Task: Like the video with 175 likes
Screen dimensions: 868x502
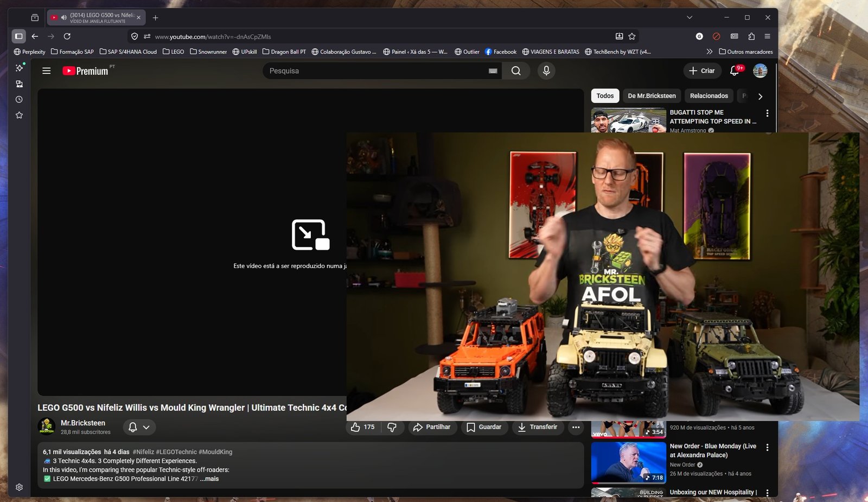Action: tap(363, 427)
